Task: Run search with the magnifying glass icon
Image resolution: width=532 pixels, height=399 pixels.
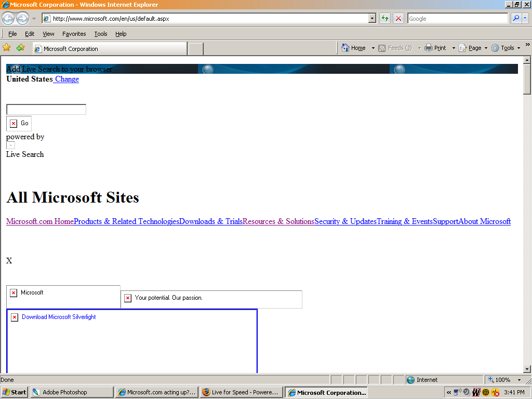Action: click(x=516, y=18)
